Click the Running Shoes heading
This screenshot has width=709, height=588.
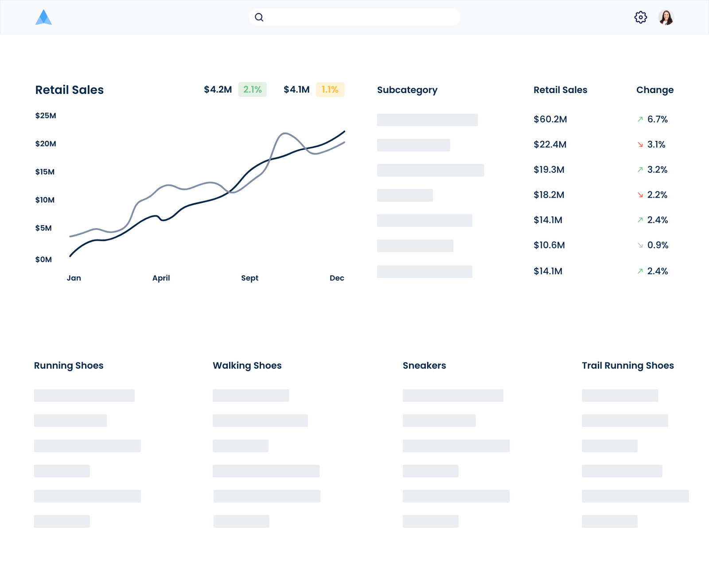pos(69,366)
